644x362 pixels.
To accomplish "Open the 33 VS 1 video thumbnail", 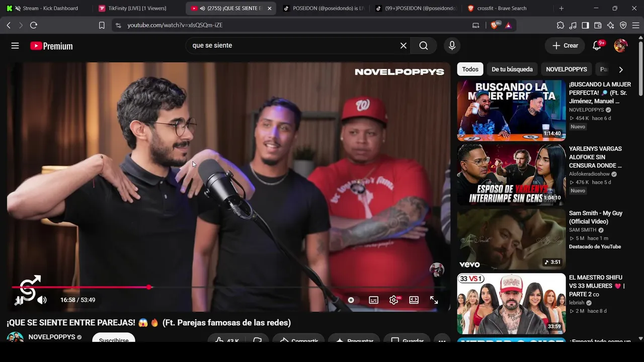I will 511,304.
